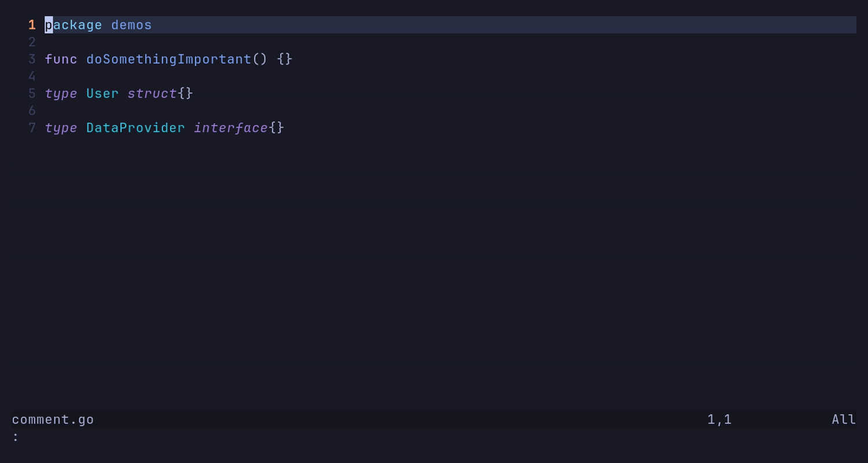Click the comment.go filename in status line
Screen dimensions: 868x463
[x=53, y=420]
